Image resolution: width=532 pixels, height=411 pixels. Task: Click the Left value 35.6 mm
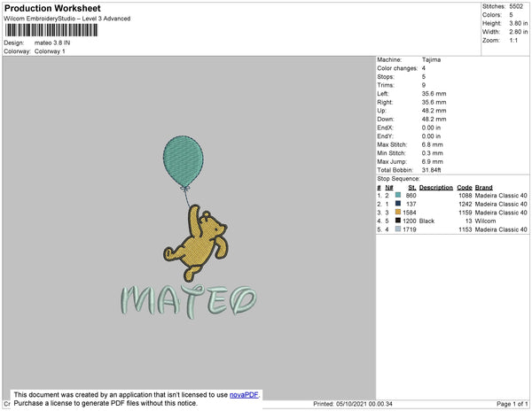click(434, 94)
